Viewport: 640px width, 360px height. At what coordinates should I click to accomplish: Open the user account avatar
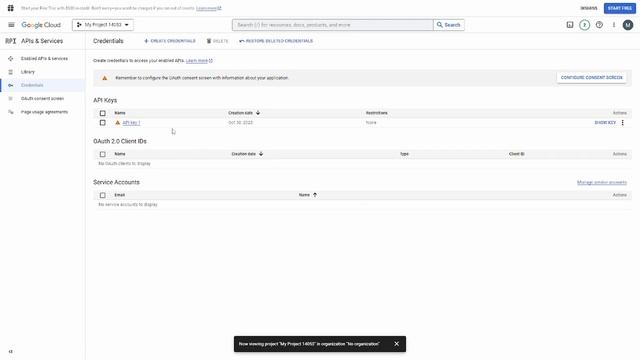point(628,25)
